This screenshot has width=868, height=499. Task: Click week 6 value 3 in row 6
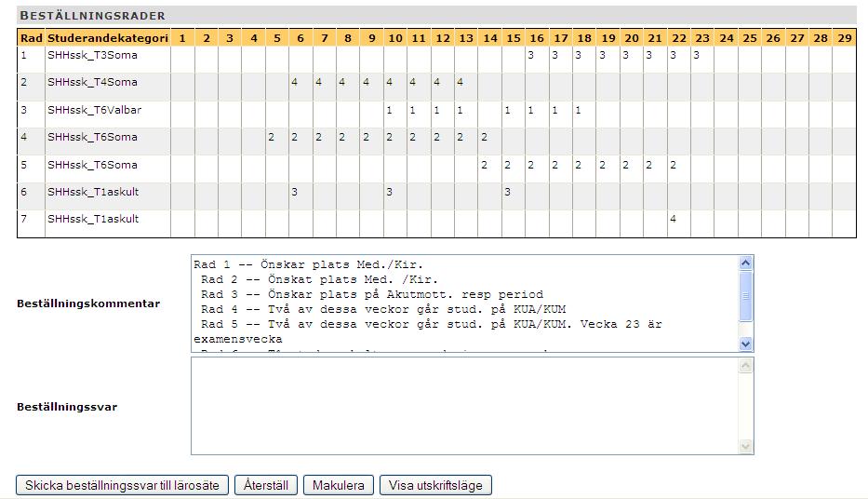[x=295, y=192]
